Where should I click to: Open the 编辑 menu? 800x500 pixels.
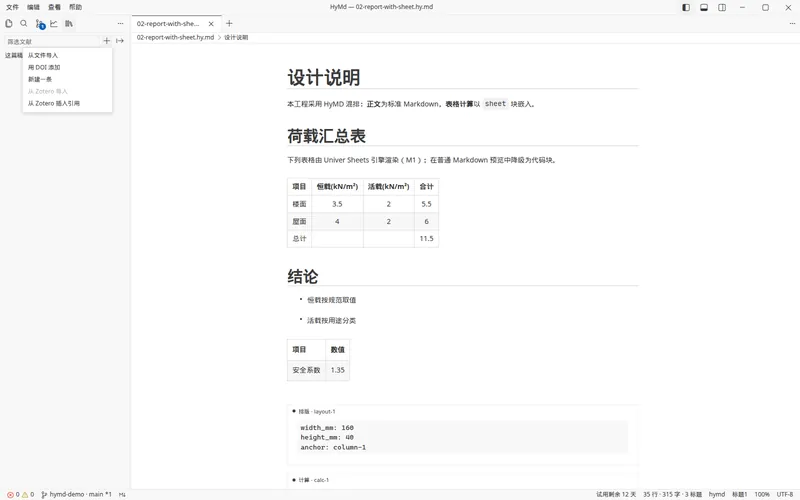point(33,7)
